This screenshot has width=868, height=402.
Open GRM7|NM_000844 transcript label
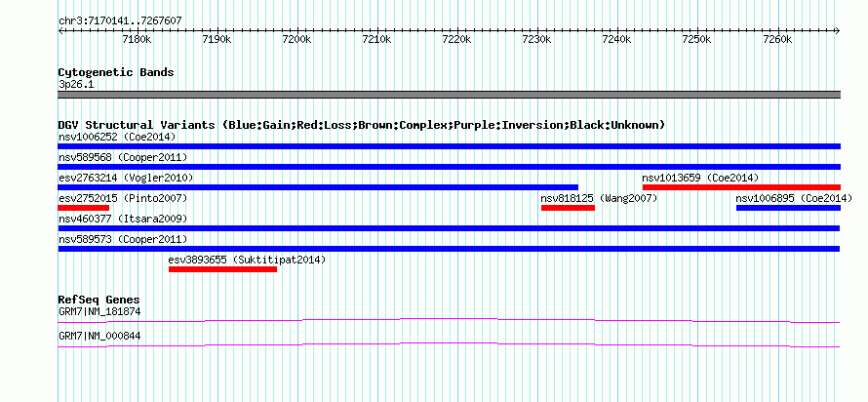click(99, 336)
